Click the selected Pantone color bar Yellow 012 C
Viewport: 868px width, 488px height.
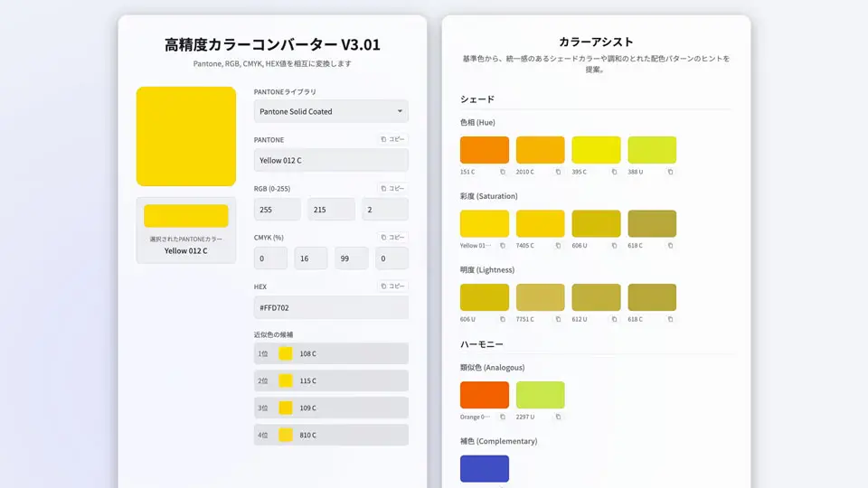tap(186, 216)
